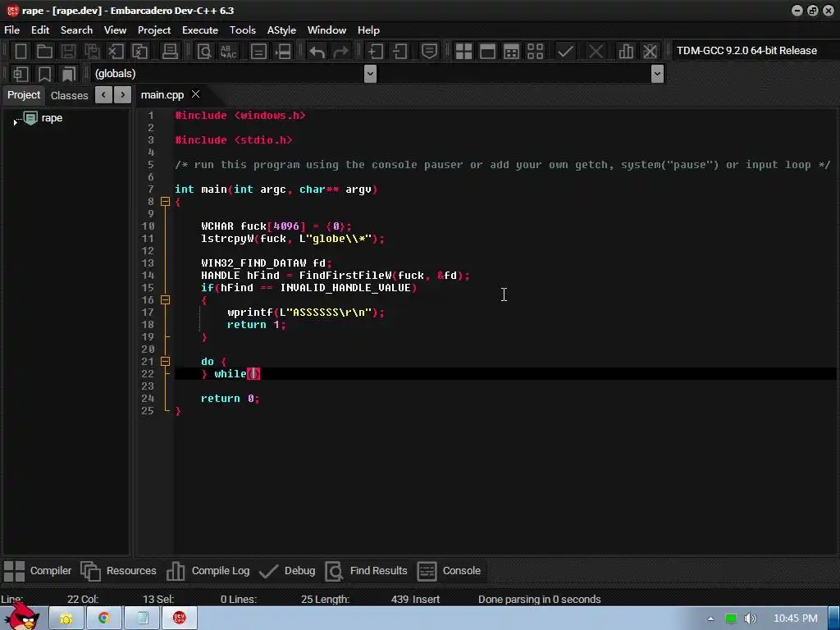Open the File menu
Screen dimensions: 840x630
(x=11, y=30)
